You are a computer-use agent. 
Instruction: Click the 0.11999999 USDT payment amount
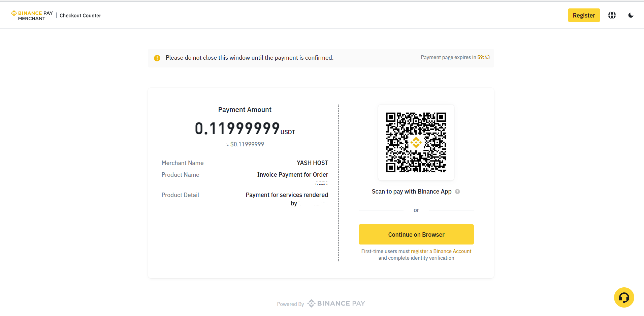(x=245, y=129)
